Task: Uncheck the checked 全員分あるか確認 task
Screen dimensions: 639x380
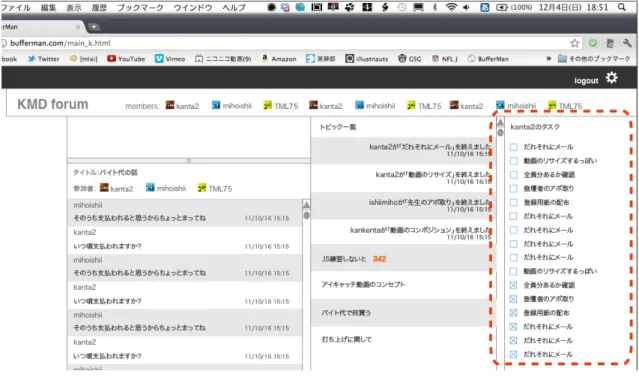Action: click(x=513, y=285)
